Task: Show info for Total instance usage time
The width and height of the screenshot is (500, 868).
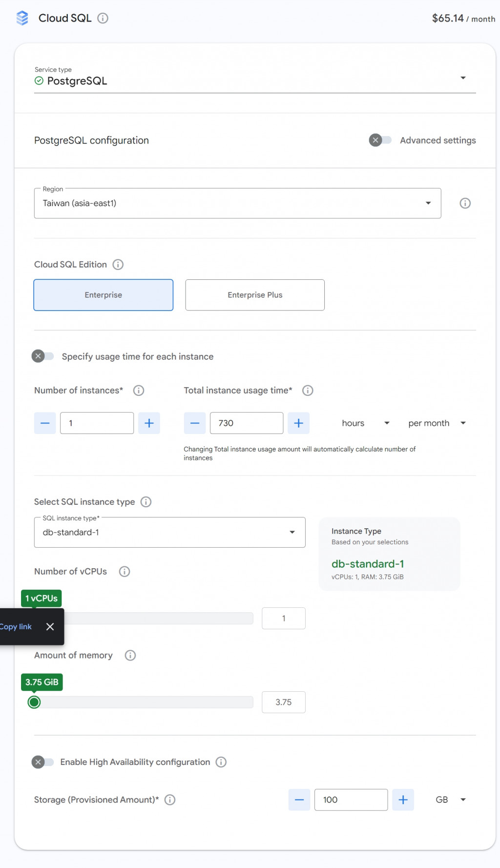Action: pos(308,391)
